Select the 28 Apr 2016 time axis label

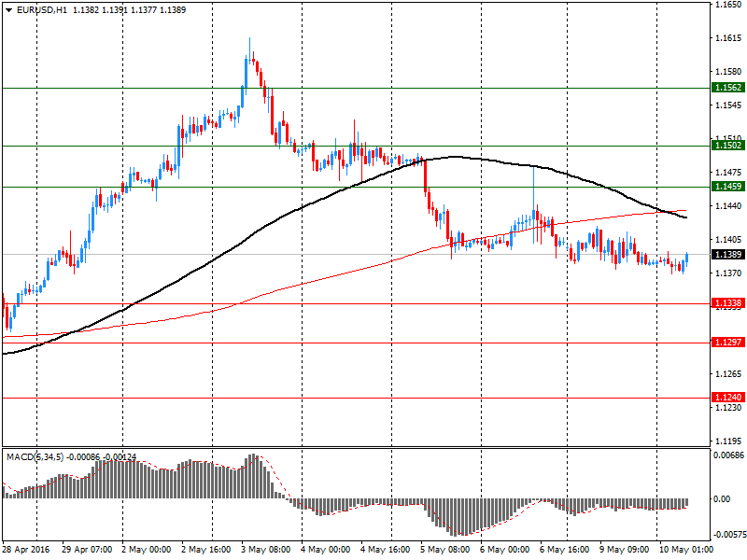(26, 550)
